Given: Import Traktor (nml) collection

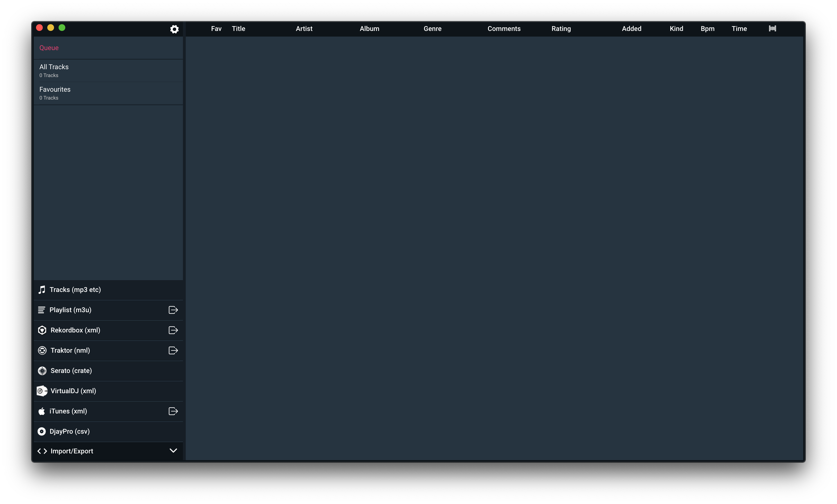Looking at the screenshot, I should click(70, 350).
